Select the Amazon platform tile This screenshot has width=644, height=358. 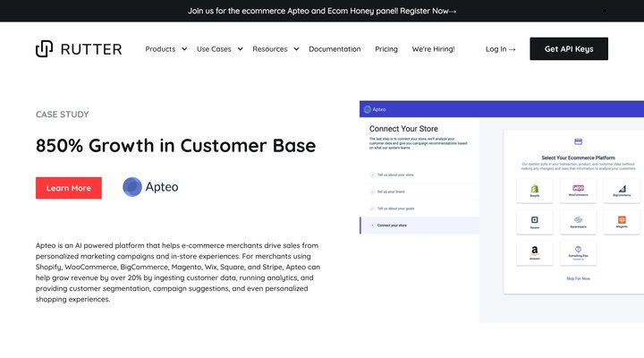point(535,252)
